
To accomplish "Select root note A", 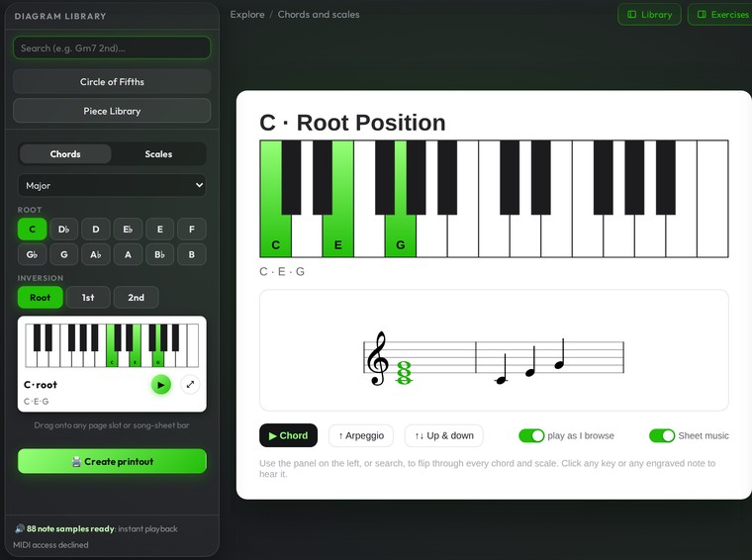I will 128,254.
